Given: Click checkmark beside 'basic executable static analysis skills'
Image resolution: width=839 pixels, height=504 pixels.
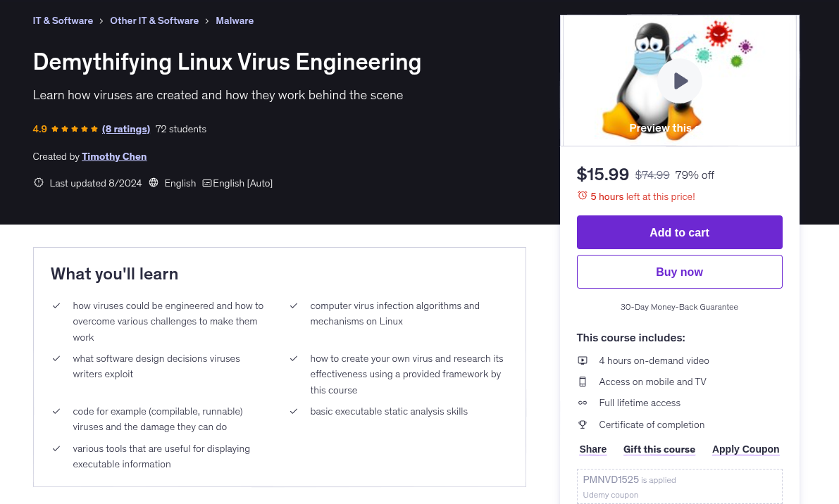Looking at the screenshot, I should (294, 412).
